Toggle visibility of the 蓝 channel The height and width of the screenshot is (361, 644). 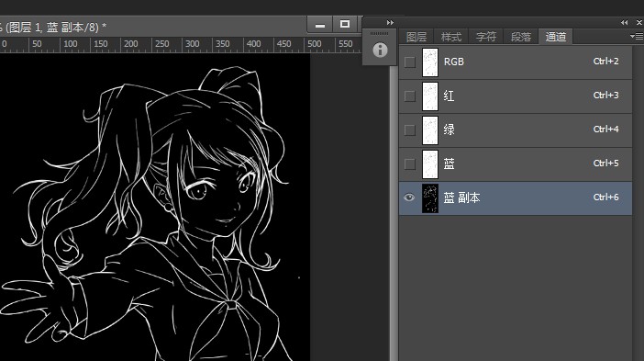click(409, 164)
